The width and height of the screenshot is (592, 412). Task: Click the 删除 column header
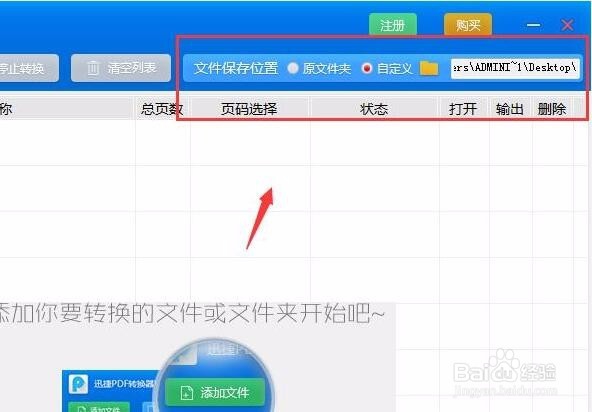tap(552, 109)
